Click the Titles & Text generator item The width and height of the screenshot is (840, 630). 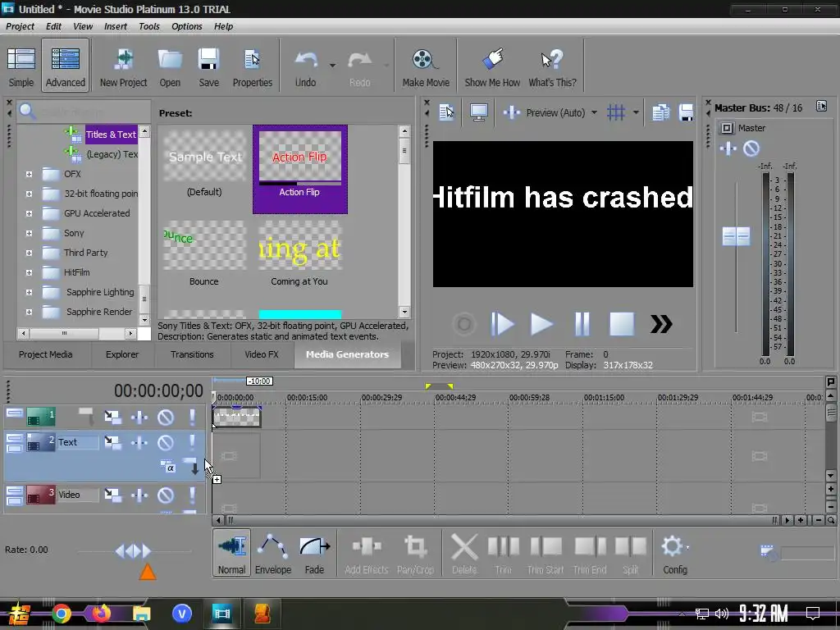[111, 135]
